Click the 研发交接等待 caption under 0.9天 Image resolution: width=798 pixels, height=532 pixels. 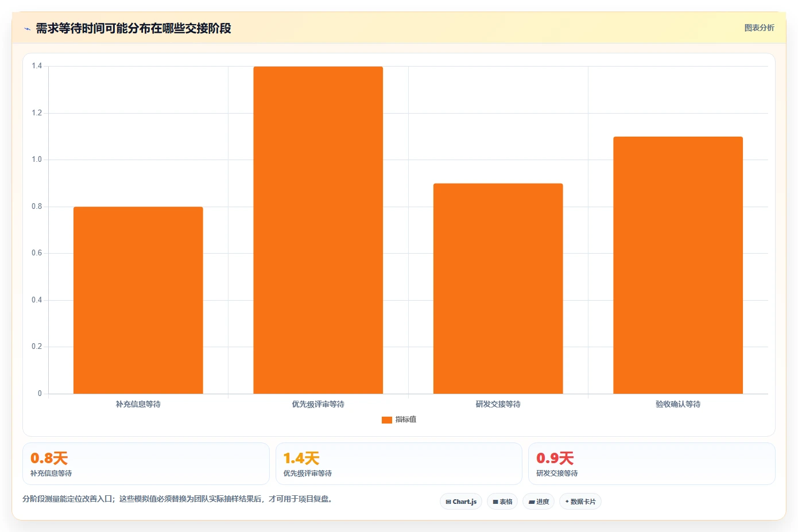click(557, 473)
